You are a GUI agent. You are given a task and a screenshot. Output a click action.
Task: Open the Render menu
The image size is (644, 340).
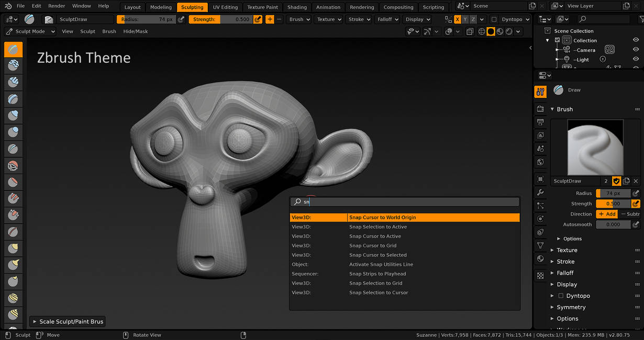[x=57, y=6]
